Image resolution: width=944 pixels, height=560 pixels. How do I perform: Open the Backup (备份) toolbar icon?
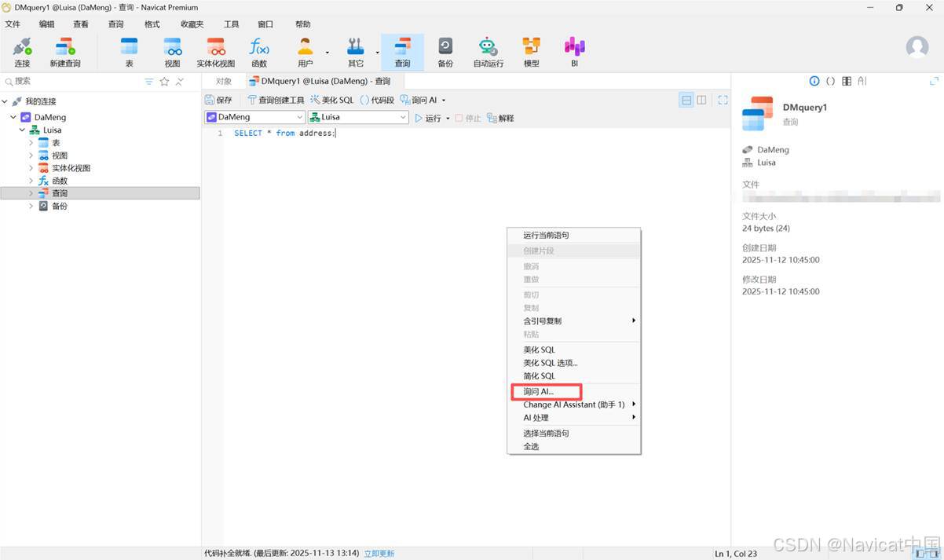tap(445, 52)
